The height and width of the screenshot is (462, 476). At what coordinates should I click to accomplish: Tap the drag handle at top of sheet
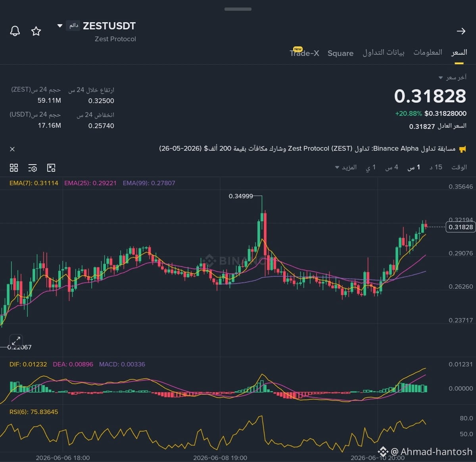[238, 9]
